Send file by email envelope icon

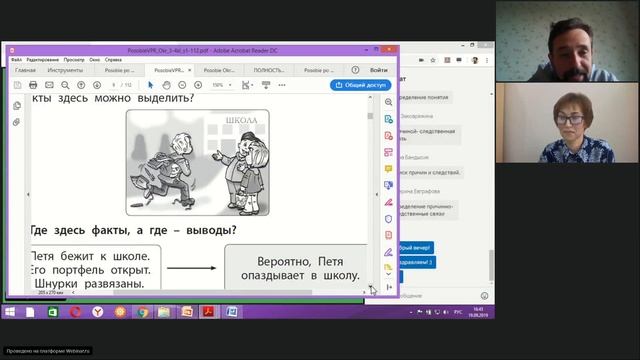[49, 85]
